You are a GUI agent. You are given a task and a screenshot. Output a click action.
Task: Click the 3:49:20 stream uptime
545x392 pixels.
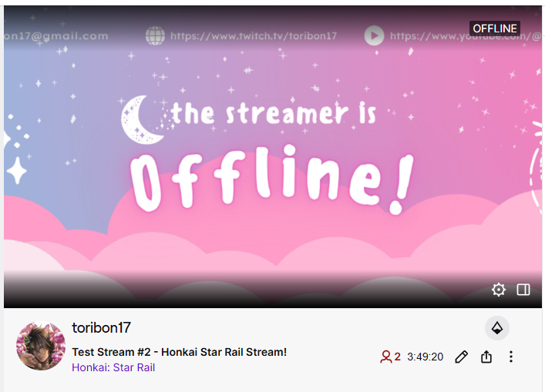[x=425, y=357]
